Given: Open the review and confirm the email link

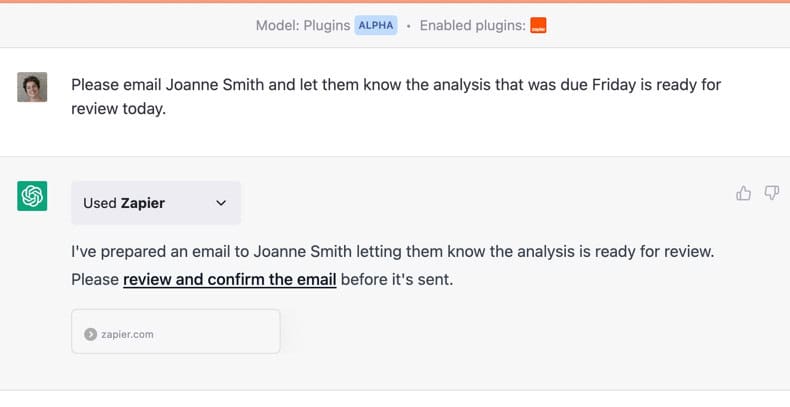Looking at the screenshot, I should pos(230,279).
